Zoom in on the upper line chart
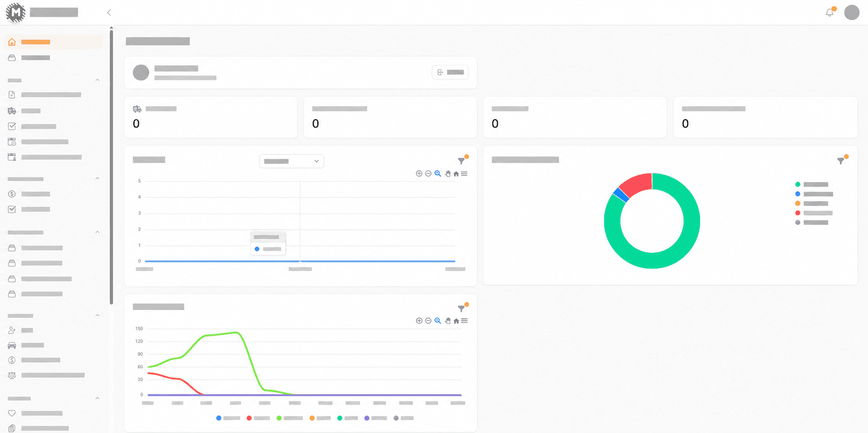Screen dimensions: 868x433 pos(419,173)
